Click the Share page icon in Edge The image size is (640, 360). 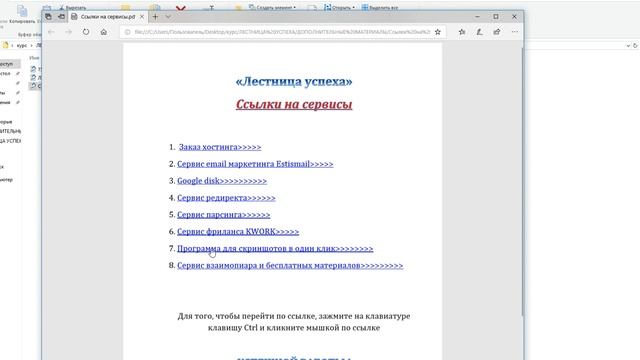[x=497, y=32]
